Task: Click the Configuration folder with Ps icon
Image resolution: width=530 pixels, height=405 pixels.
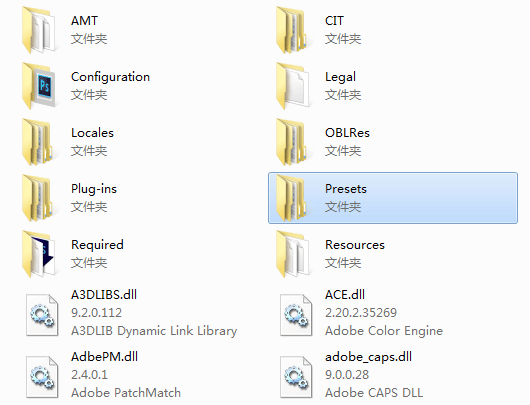Action: click(39, 86)
